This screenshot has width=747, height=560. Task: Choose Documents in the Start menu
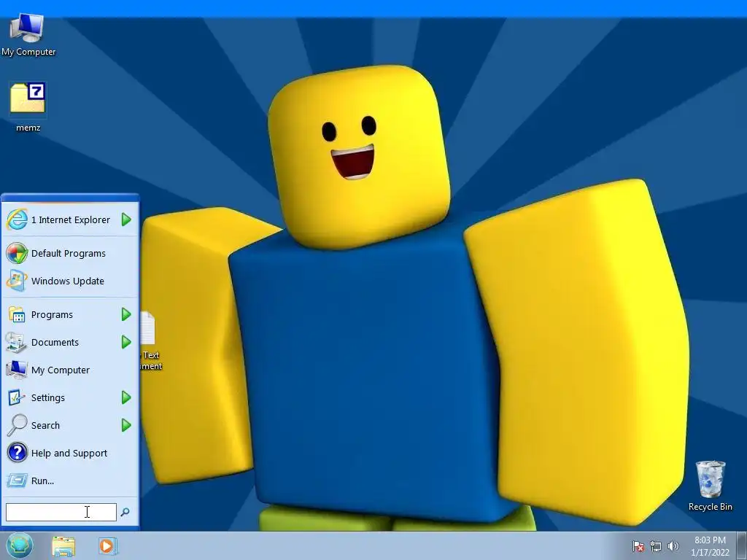(x=70, y=343)
